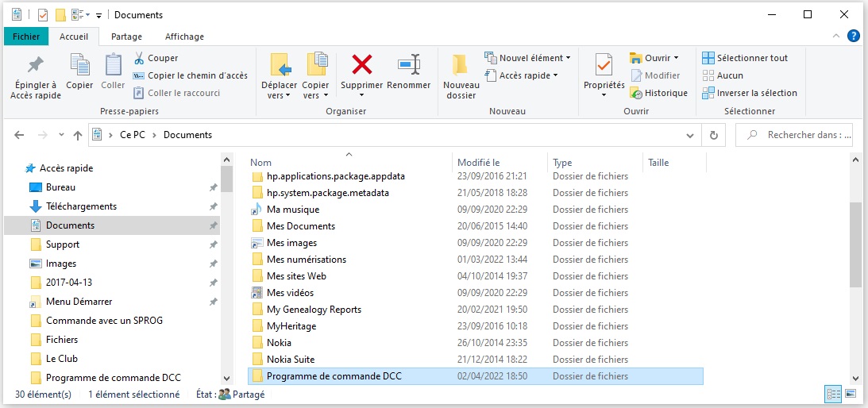Toggle pin next to Support folder

[213, 244]
